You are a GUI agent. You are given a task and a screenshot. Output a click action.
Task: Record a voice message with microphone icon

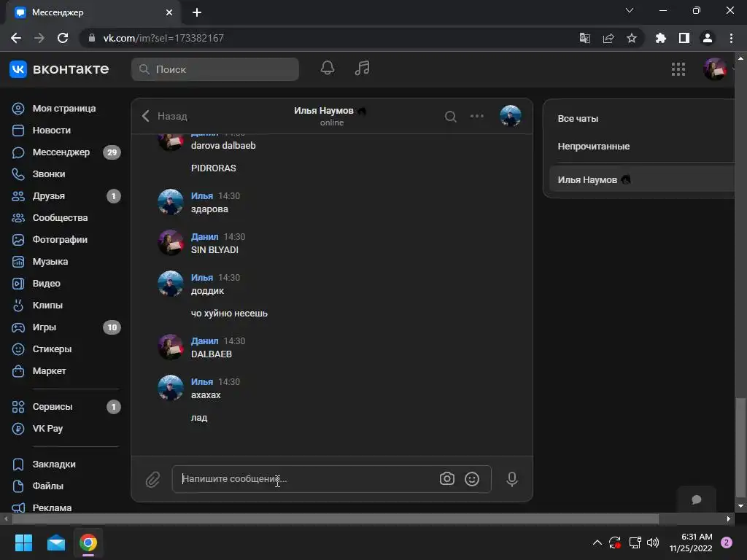512,479
